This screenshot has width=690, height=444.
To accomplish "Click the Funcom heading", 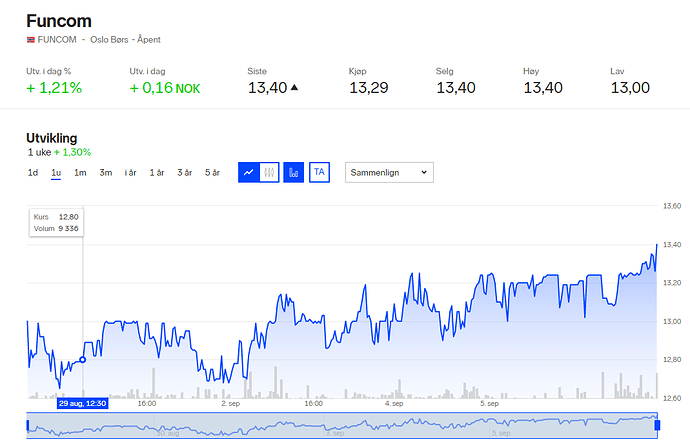I will 59,21.
